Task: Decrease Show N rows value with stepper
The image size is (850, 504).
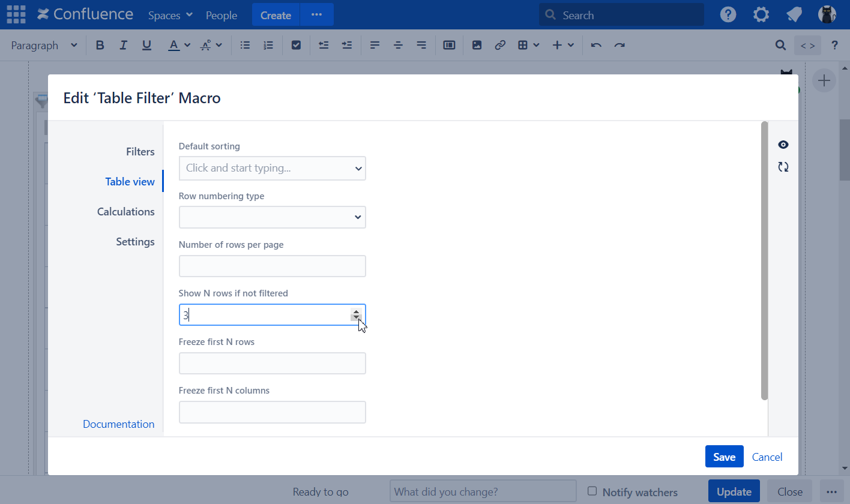Action: tap(357, 319)
